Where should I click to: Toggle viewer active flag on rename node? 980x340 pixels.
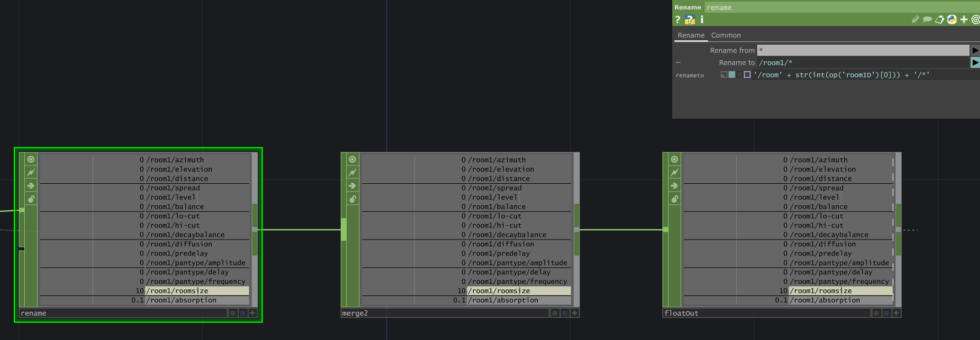pos(31,159)
